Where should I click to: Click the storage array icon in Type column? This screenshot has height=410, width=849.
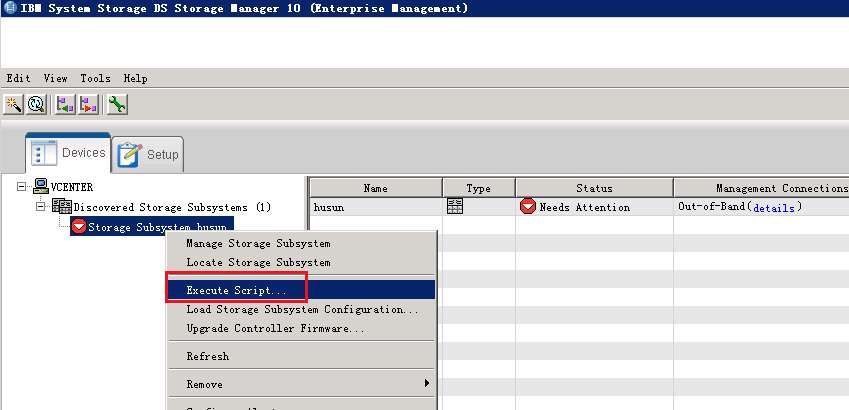(x=454, y=206)
